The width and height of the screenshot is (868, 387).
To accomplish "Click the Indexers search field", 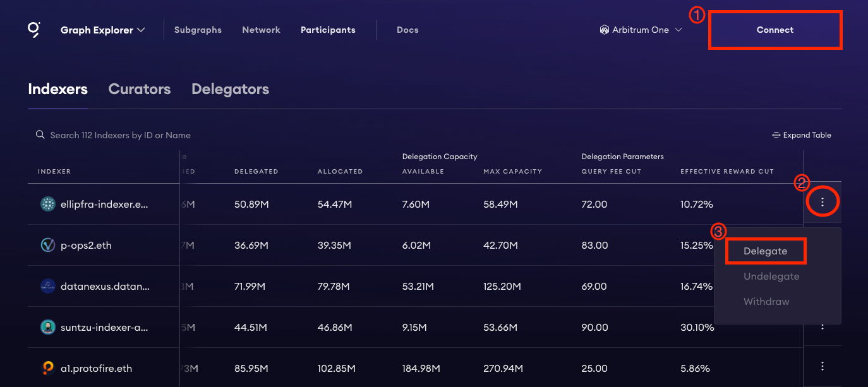I will click(x=120, y=135).
